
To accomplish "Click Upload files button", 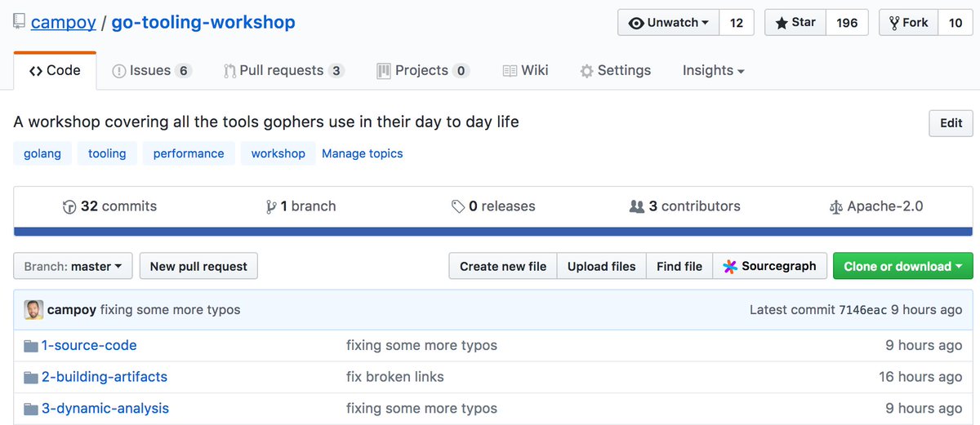I will 601,266.
